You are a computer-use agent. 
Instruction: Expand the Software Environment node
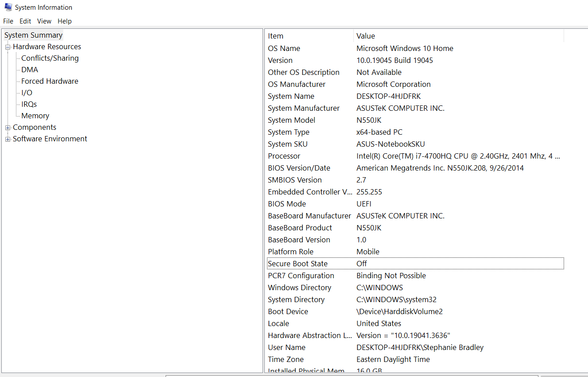8,139
